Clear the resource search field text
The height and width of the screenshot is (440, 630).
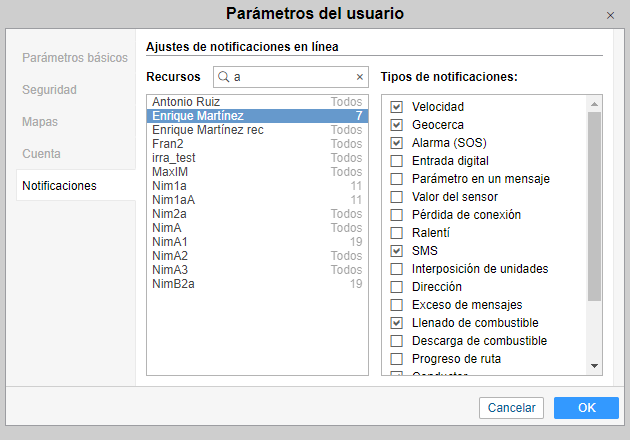point(360,77)
